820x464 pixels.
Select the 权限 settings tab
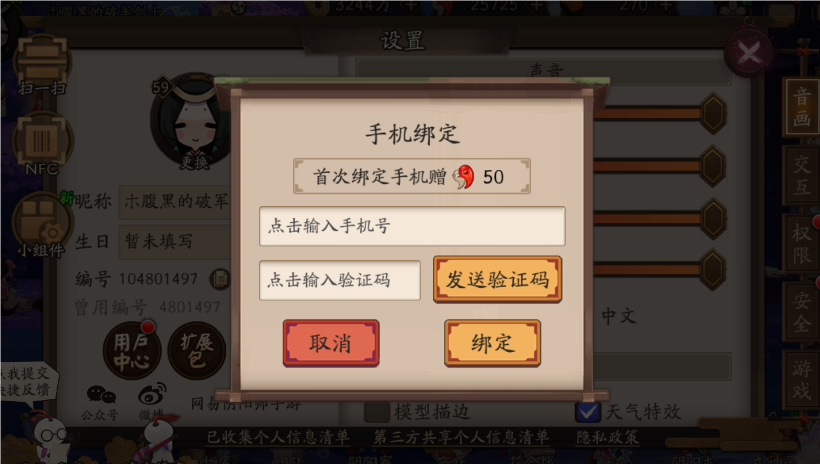[x=801, y=244]
